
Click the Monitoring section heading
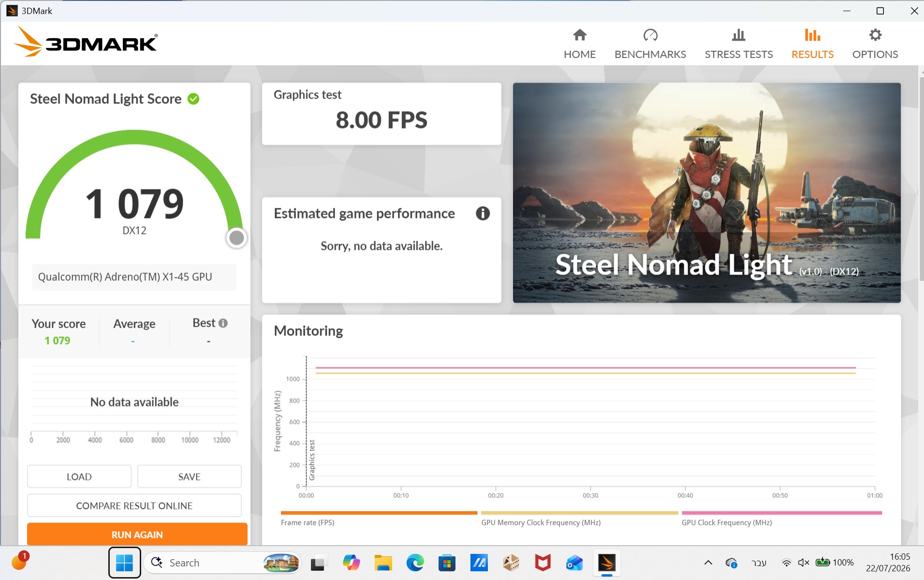tap(308, 331)
